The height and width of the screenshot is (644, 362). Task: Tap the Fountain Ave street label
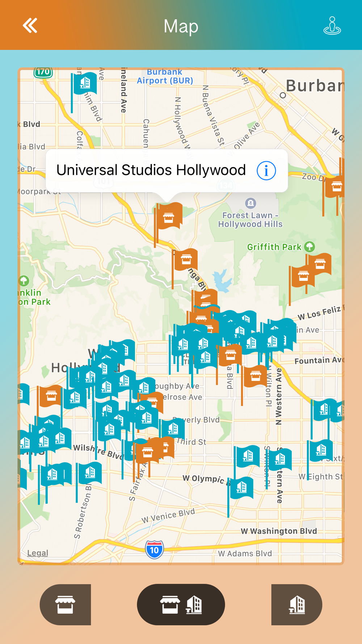pyautogui.click(x=319, y=360)
